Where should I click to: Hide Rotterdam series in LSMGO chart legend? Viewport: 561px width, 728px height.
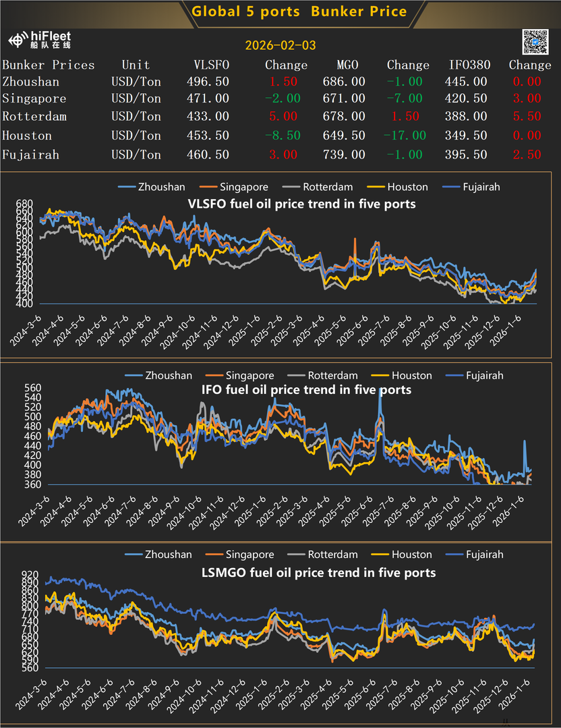tap(332, 555)
